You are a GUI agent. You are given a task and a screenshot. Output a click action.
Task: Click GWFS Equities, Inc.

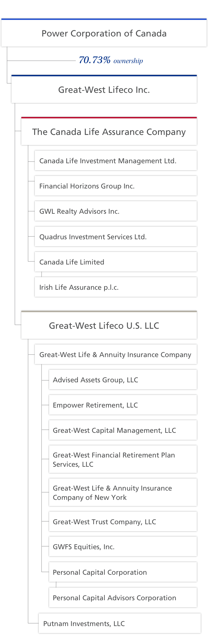point(123,546)
